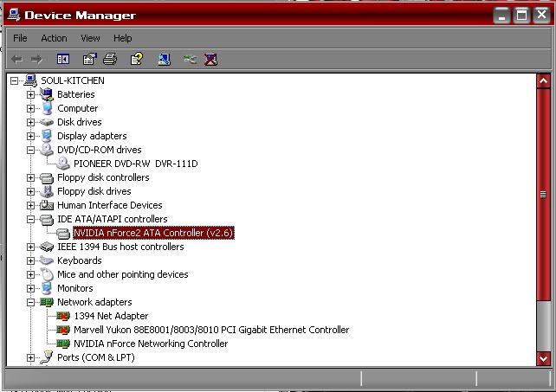
Task: Expand the Ports (COM & LPT) node
Action: pos(30,357)
